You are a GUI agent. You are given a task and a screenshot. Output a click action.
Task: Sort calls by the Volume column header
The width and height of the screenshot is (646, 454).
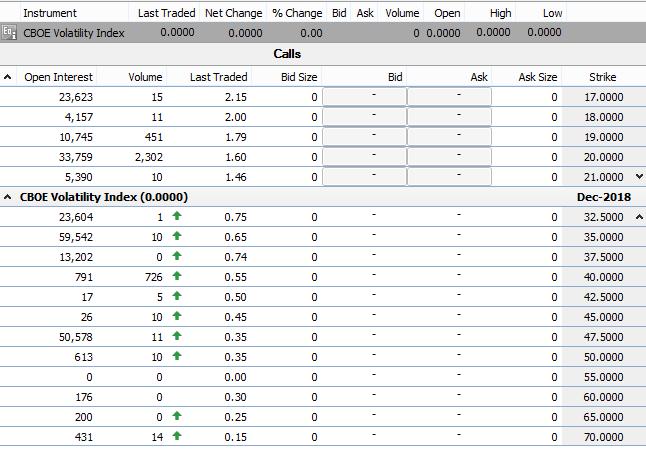[x=145, y=77]
